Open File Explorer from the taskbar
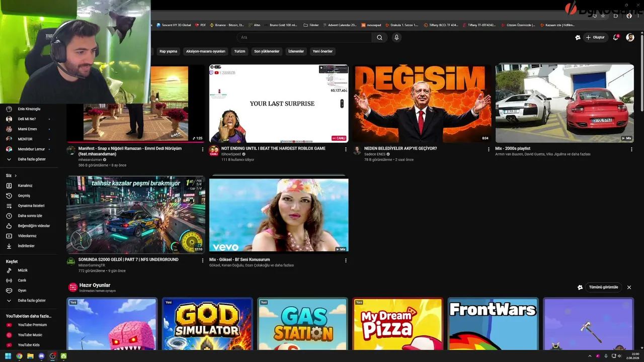Viewport: 644px width, 362px height. (x=30, y=356)
